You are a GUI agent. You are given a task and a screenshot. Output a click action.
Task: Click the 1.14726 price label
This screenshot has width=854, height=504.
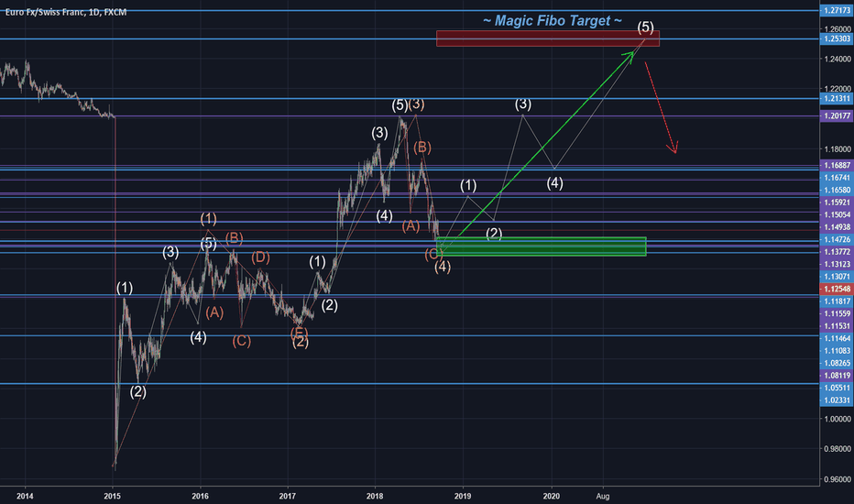click(x=836, y=239)
